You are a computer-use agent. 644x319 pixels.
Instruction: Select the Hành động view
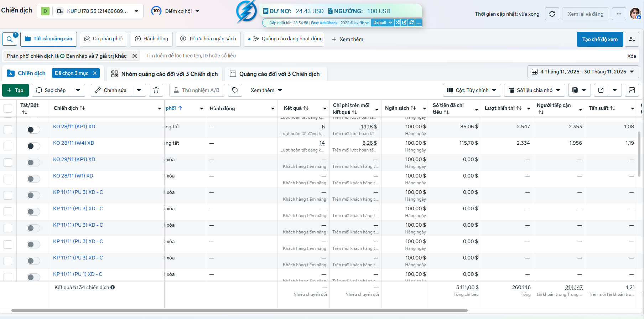coord(151,39)
